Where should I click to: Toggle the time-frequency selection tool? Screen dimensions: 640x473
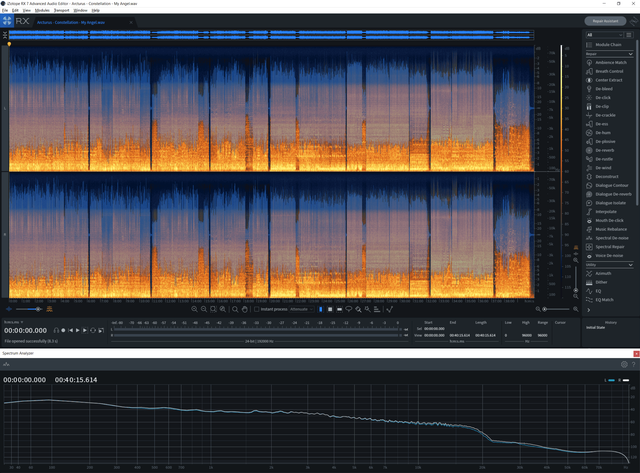pyautogui.click(x=330, y=309)
